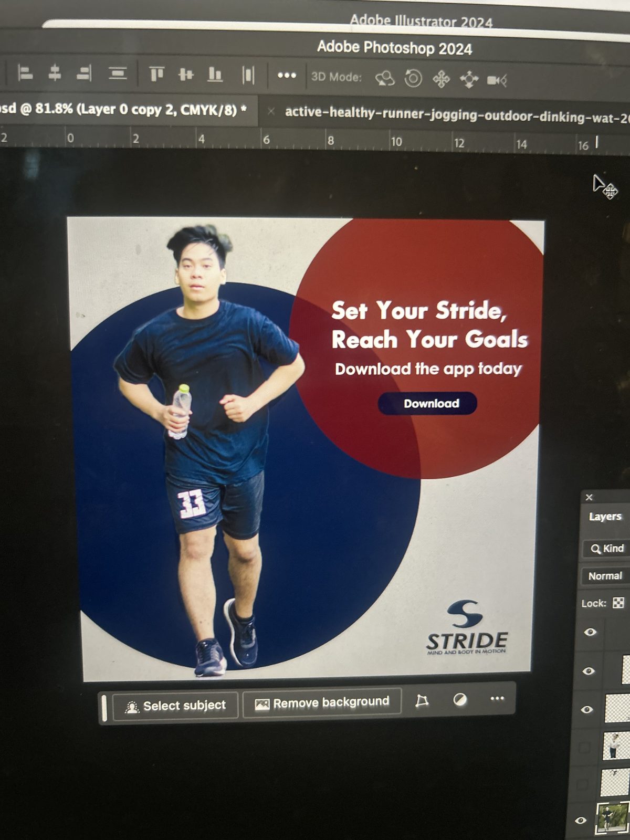Select the 3D Rotate mode icon
This screenshot has height=840, width=630.
click(385, 79)
